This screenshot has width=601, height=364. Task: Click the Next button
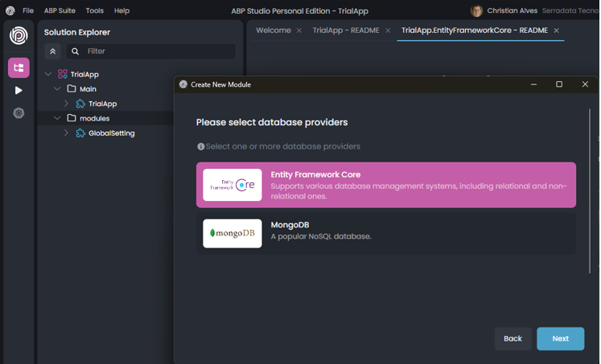pos(560,338)
